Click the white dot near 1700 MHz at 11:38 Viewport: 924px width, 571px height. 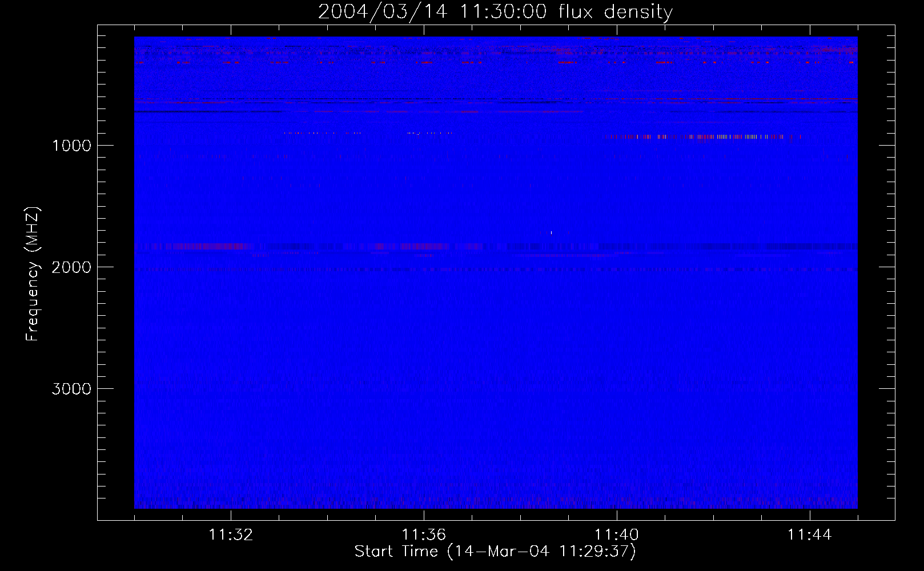[551, 232]
